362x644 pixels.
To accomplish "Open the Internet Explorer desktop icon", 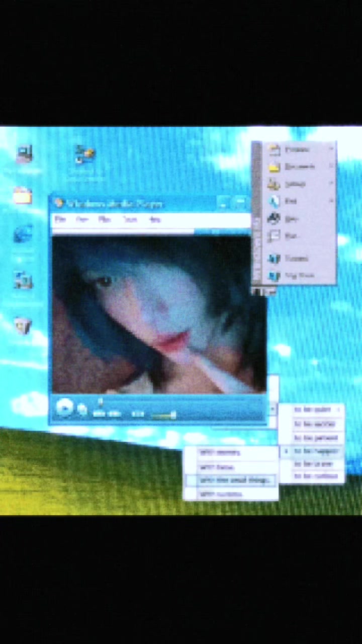I will [x=23, y=234].
